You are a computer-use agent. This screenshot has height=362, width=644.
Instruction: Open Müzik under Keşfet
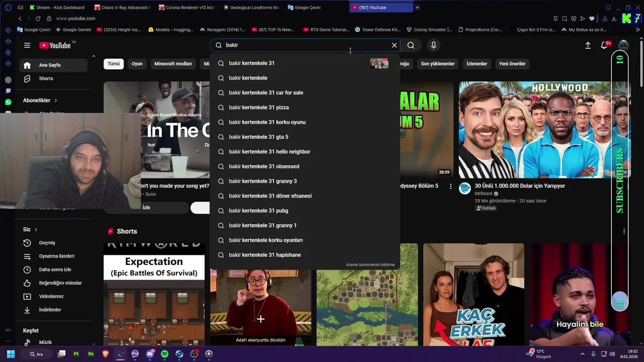coord(45,342)
